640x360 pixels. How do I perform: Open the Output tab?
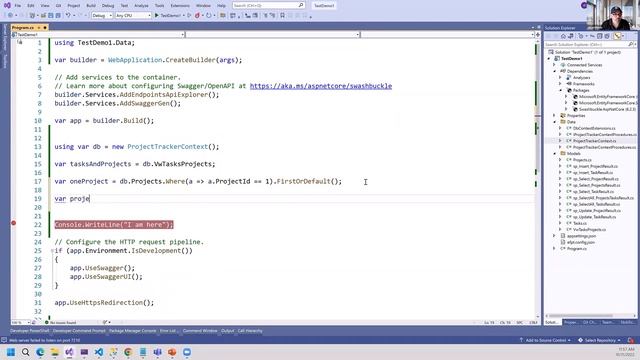tap(228, 331)
